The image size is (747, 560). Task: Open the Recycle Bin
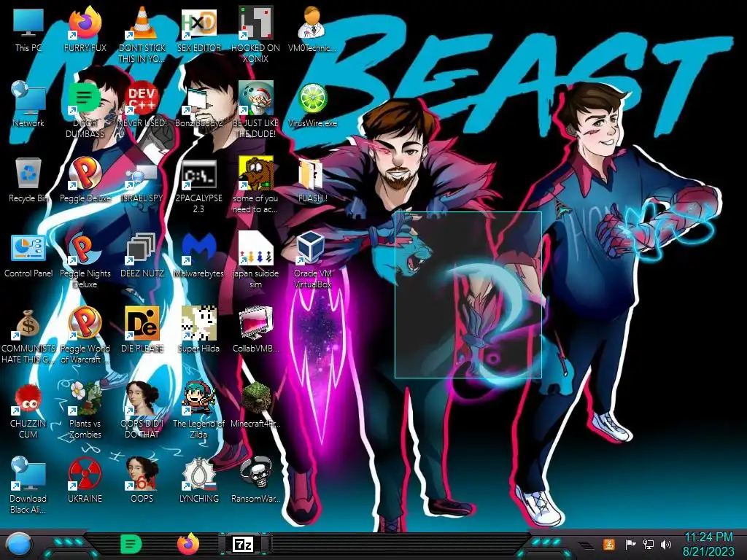coord(28,180)
